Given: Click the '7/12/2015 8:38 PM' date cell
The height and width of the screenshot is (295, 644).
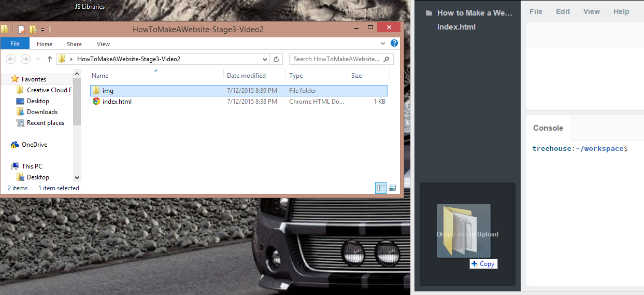Looking at the screenshot, I should (x=252, y=102).
